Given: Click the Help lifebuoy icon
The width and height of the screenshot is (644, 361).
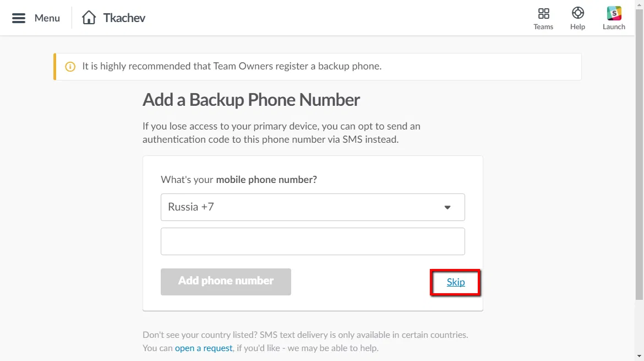Looking at the screenshot, I should pos(577,13).
